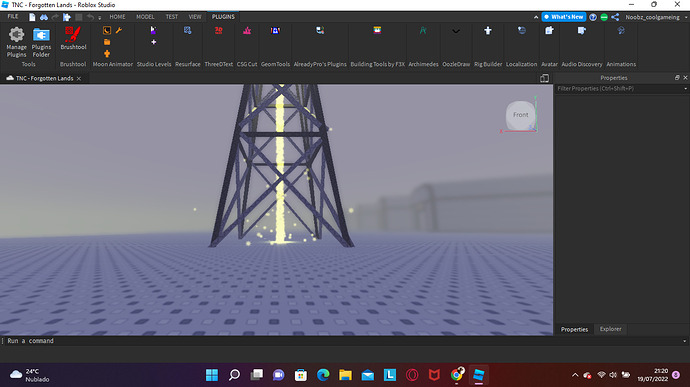Switch to the TEST ribbon tab
The width and height of the screenshot is (690, 387).
pyautogui.click(x=172, y=17)
